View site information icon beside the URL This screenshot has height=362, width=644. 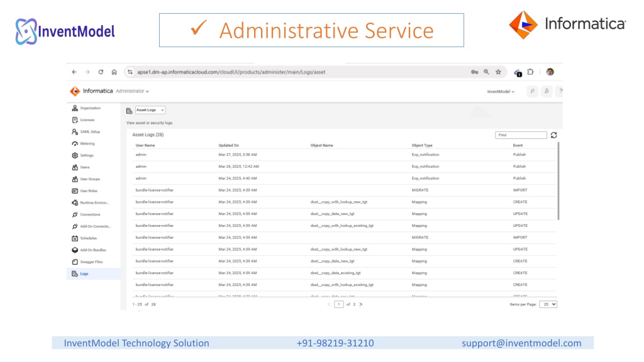click(x=130, y=72)
